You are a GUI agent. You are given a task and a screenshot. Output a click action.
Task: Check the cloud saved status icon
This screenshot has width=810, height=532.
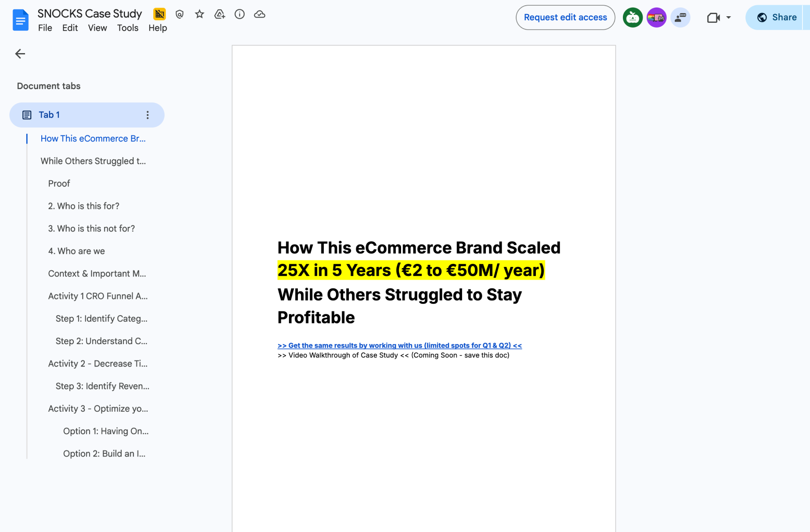coord(260,14)
